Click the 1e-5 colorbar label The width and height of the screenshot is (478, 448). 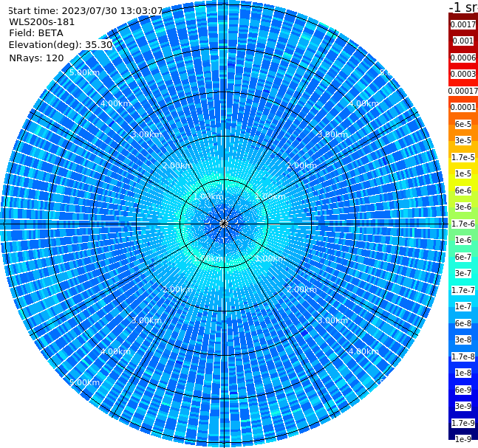pyautogui.click(x=463, y=173)
